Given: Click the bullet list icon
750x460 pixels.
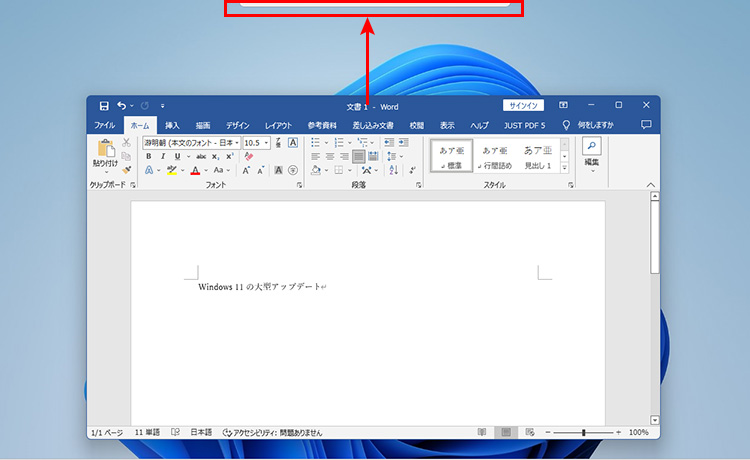Looking at the screenshot, I should pos(316,143).
